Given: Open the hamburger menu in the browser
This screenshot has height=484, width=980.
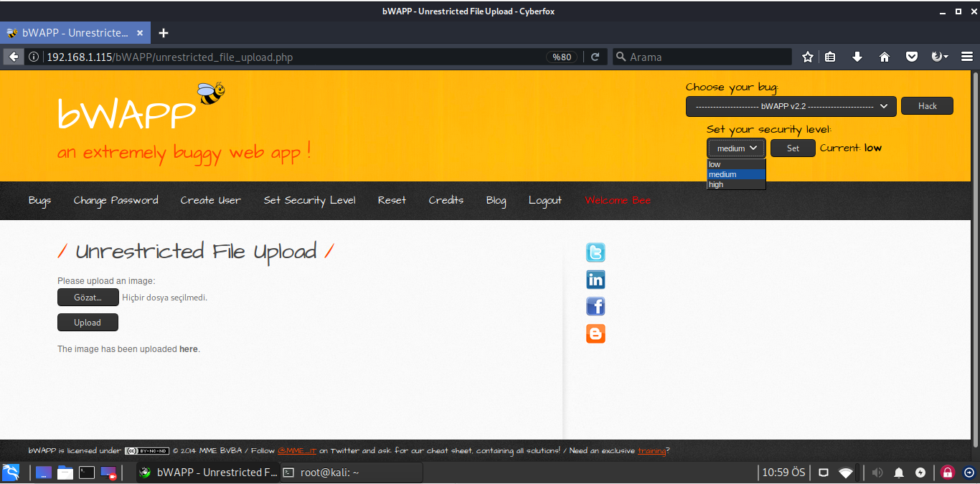Looking at the screenshot, I should click(966, 57).
